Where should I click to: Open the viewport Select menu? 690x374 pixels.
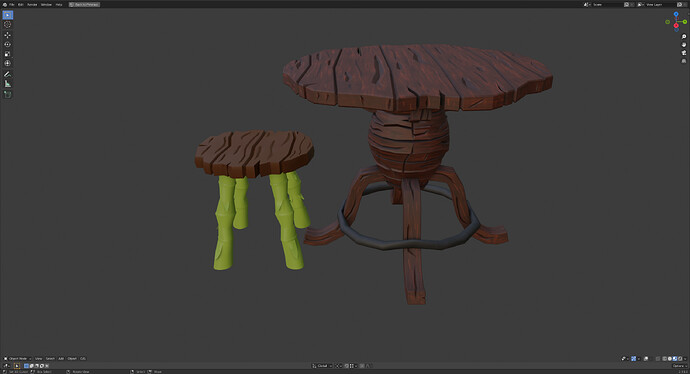[x=50, y=359]
